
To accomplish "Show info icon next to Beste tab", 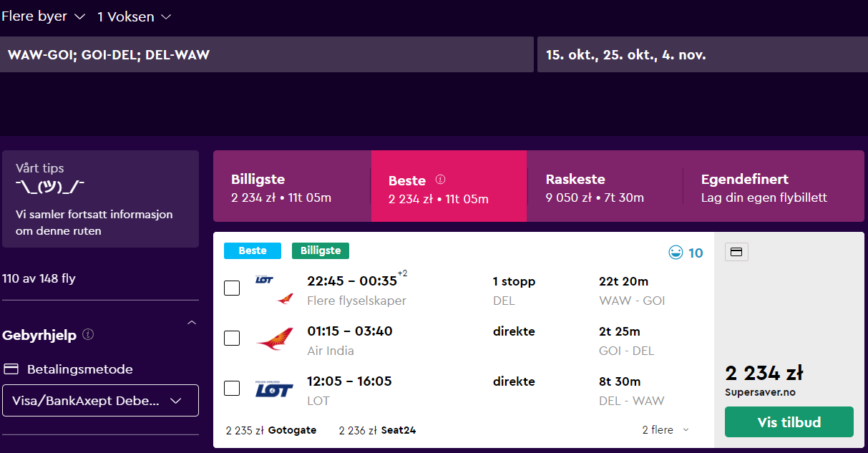I will (441, 180).
